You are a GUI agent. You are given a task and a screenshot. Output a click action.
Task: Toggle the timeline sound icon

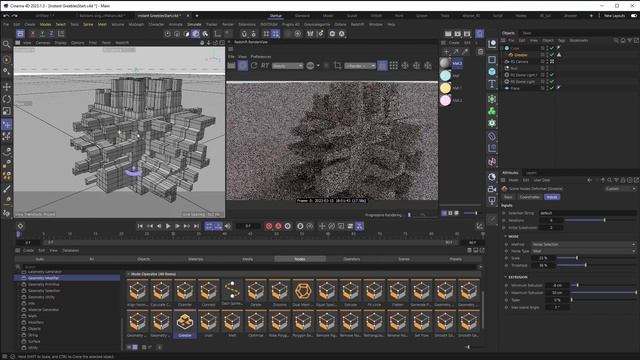(x=228, y=226)
